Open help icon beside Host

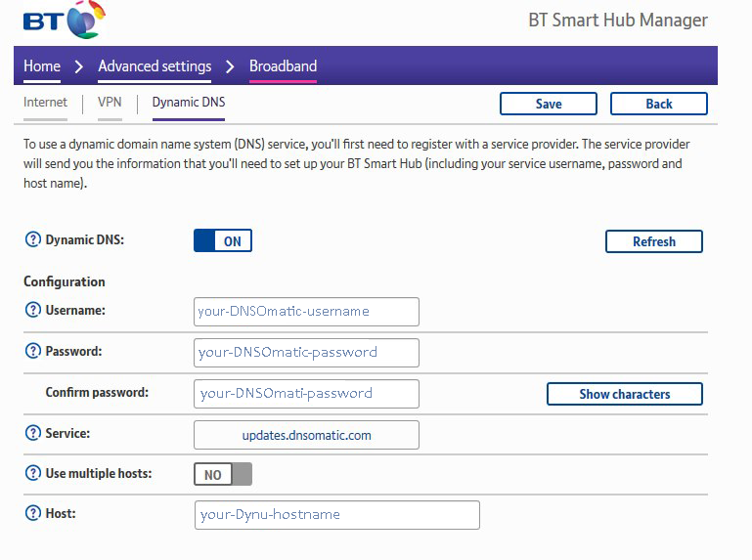[32, 513]
